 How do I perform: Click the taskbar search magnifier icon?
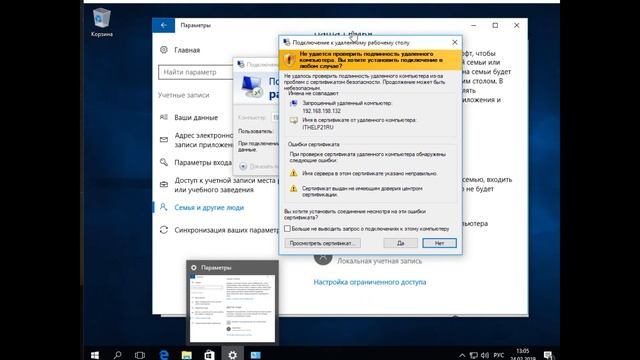pos(118,355)
